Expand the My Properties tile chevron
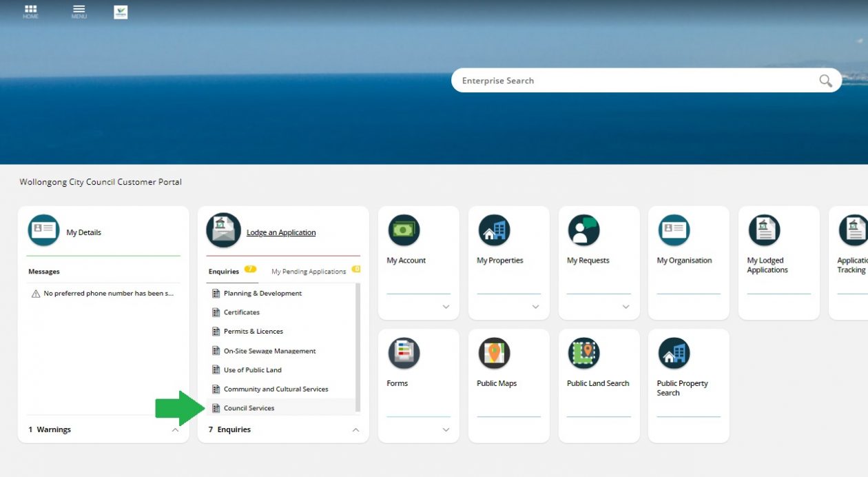 (x=535, y=307)
